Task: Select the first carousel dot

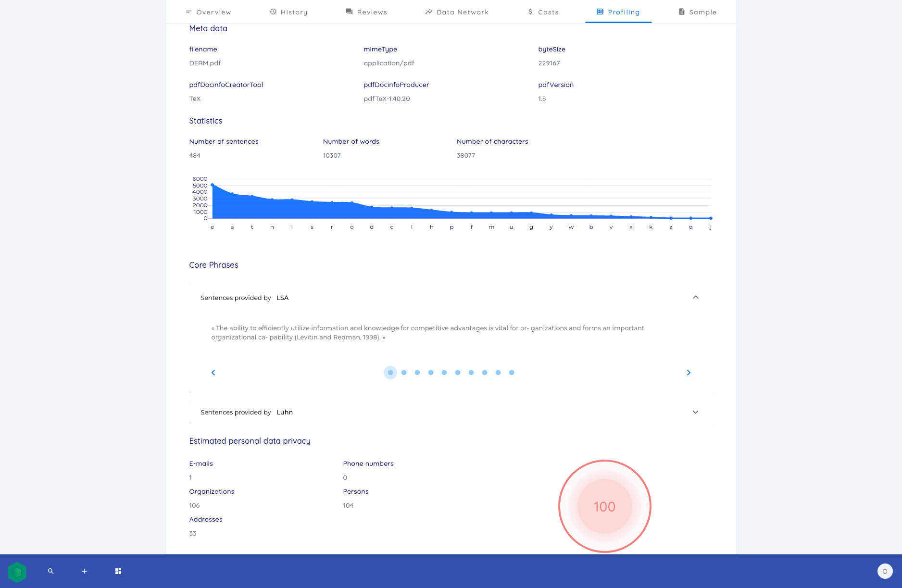Action: tap(390, 373)
